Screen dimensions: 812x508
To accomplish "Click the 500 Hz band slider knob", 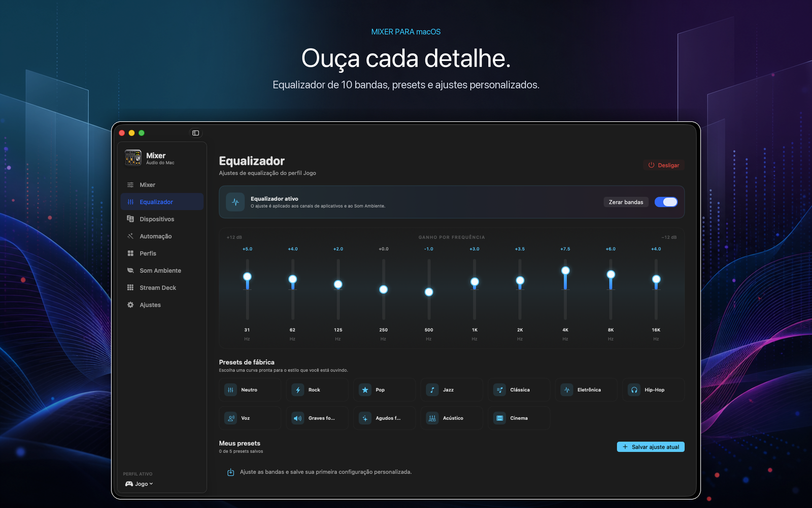I will tap(429, 292).
